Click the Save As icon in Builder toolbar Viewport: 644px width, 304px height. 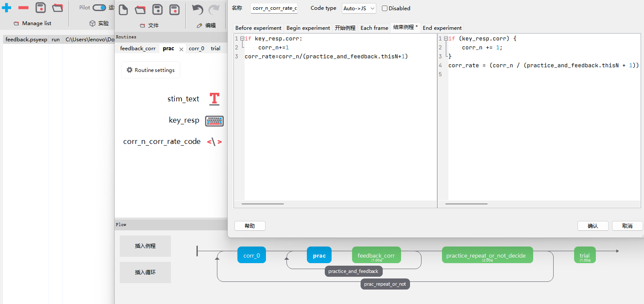(174, 10)
